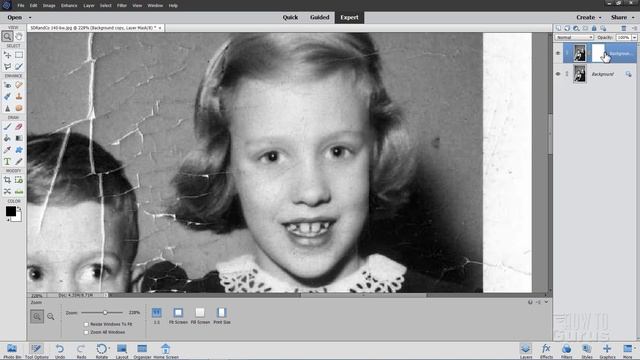Add adjustment layer icon in Layers panel
Image resolution: width=640 pixels, height=360 pixels.
[x=576, y=28]
